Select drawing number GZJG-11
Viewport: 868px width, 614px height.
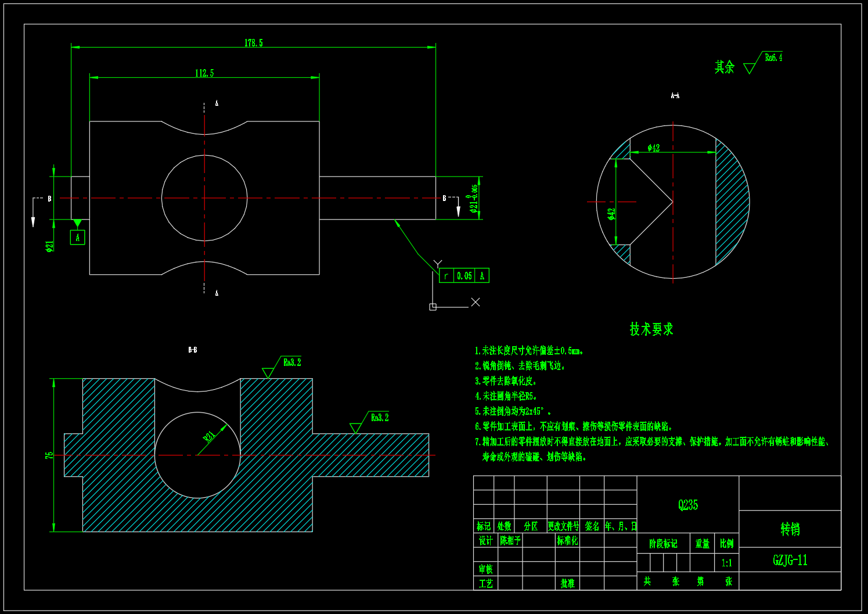[x=790, y=561]
